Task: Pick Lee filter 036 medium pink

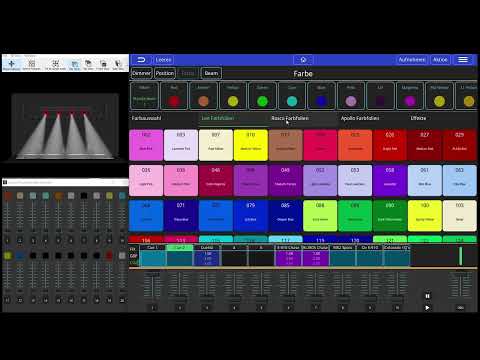Action: (x=181, y=180)
